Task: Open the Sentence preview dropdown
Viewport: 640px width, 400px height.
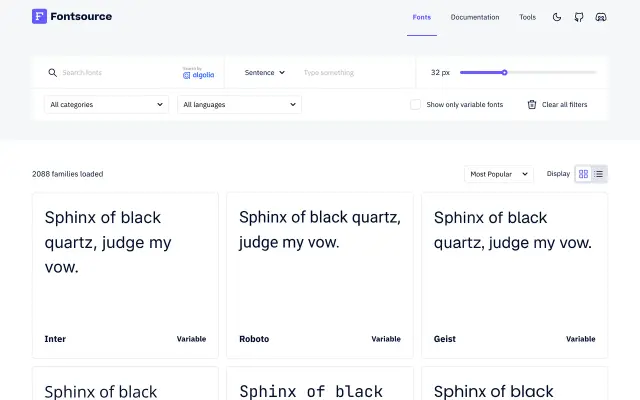Action: [264, 73]
